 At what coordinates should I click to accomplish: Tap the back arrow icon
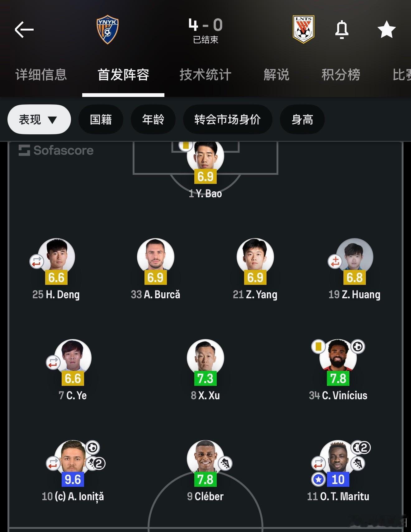pyautogui.click(x=24, y=30)
